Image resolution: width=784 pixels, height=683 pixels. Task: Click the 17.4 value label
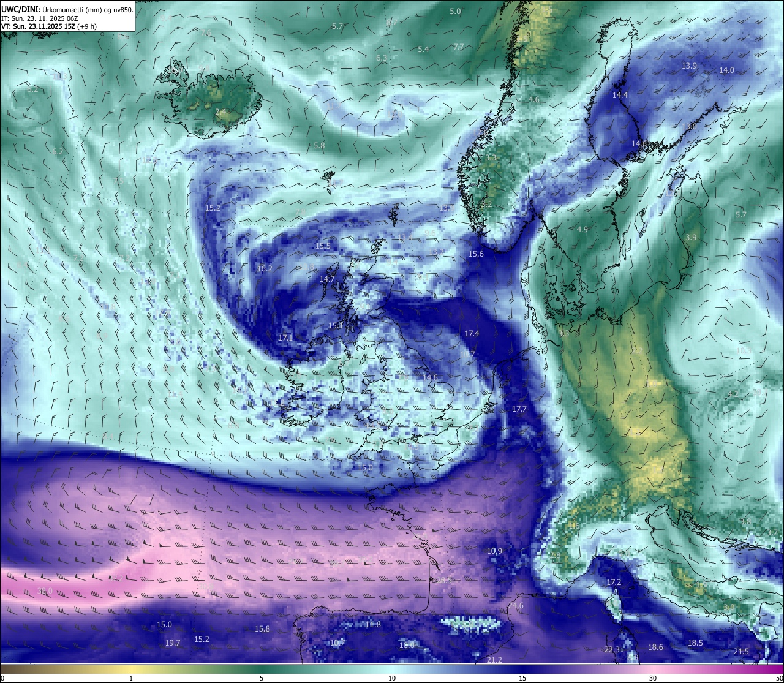click(x=472, y=333)
